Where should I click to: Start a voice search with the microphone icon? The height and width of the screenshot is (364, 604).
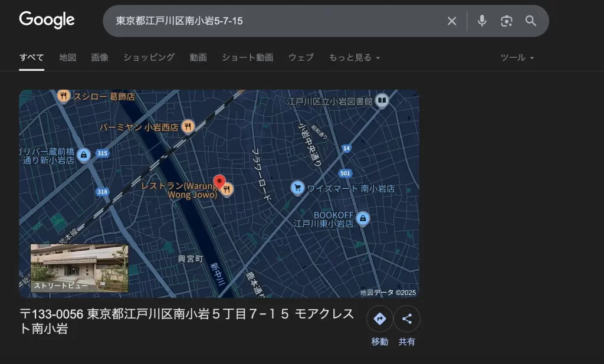(482, 20)
